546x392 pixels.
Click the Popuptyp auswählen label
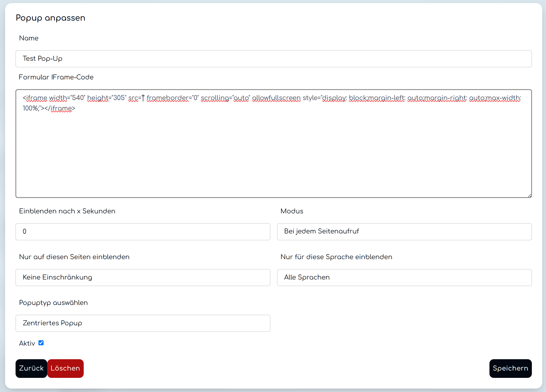[x=53, y=303]
